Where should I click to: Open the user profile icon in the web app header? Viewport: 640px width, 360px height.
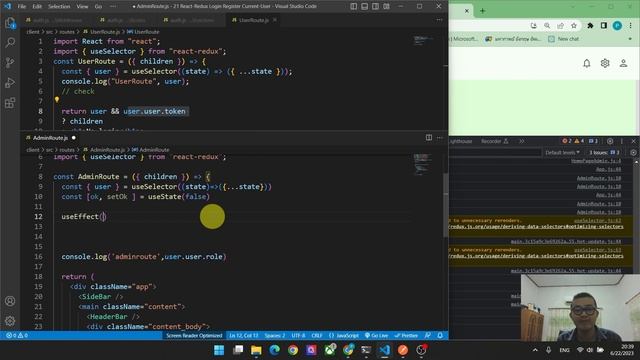(623, 63)
